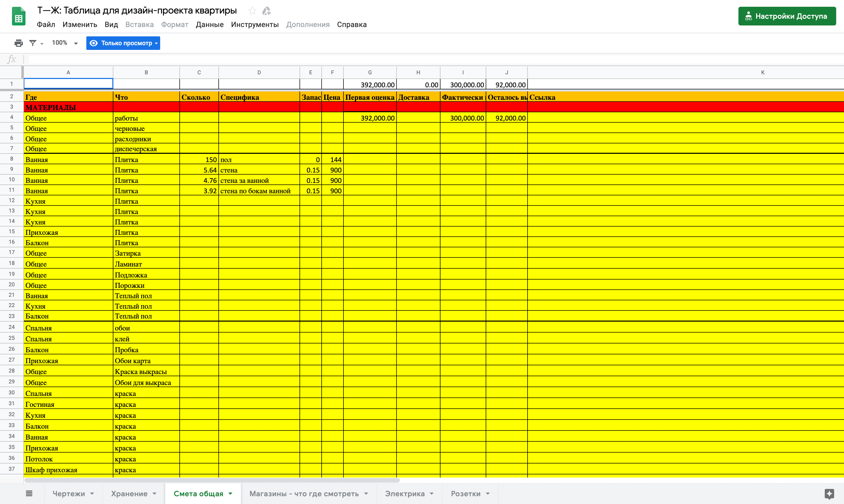Open the all sheets list icon
Viewport: 844px width, 504px height.
[x=29, y=493]
